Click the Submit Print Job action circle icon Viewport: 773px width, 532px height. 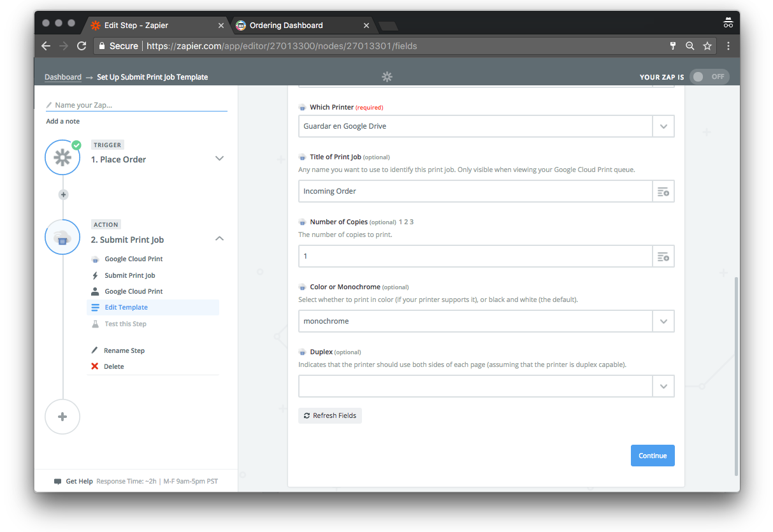62,237
